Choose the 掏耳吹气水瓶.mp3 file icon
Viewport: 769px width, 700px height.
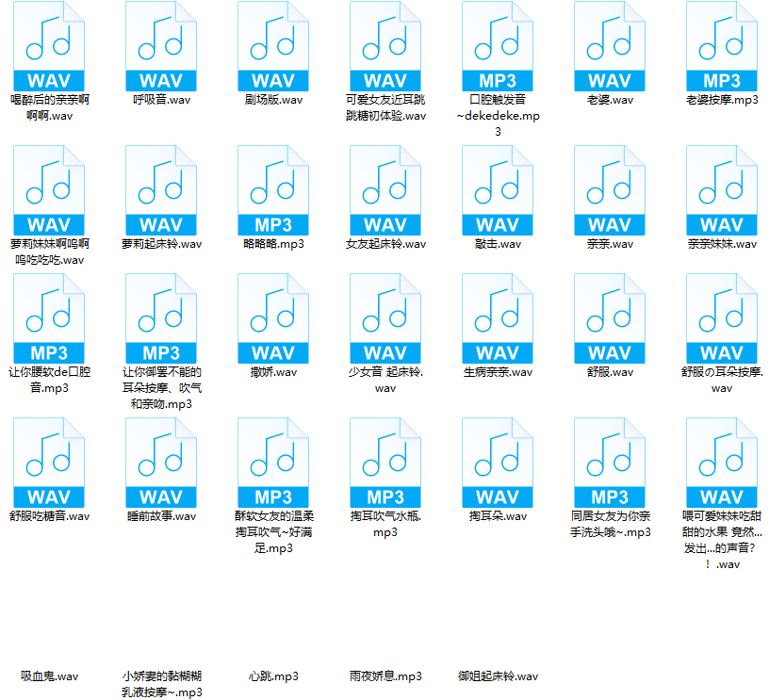tap(385, 463)
